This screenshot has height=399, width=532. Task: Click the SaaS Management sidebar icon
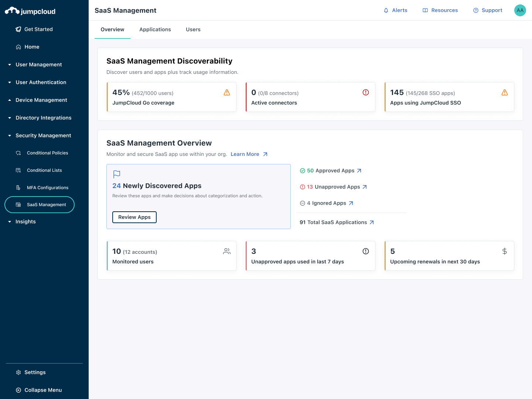[x=18, y=205]
